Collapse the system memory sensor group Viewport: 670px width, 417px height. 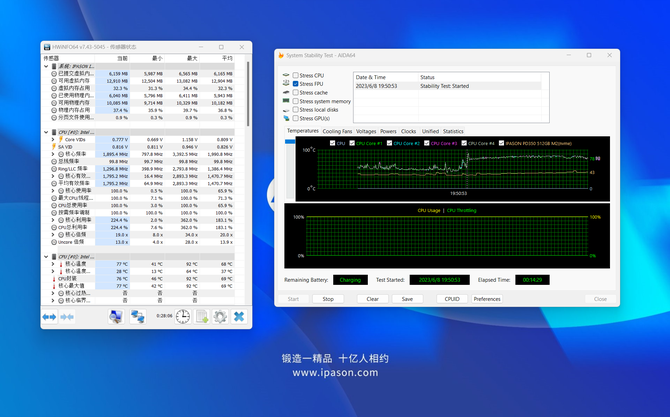pyautogui.click(x=46, y=66)
